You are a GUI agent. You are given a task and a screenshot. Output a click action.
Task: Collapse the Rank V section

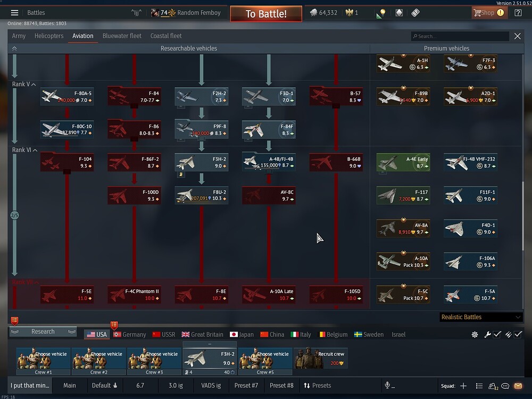34,84
